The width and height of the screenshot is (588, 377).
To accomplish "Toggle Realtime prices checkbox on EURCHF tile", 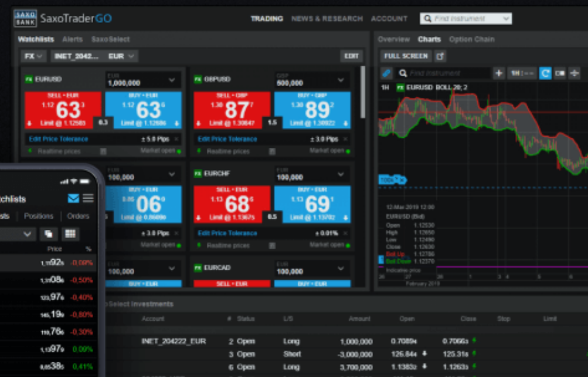I will coord(272,246).
